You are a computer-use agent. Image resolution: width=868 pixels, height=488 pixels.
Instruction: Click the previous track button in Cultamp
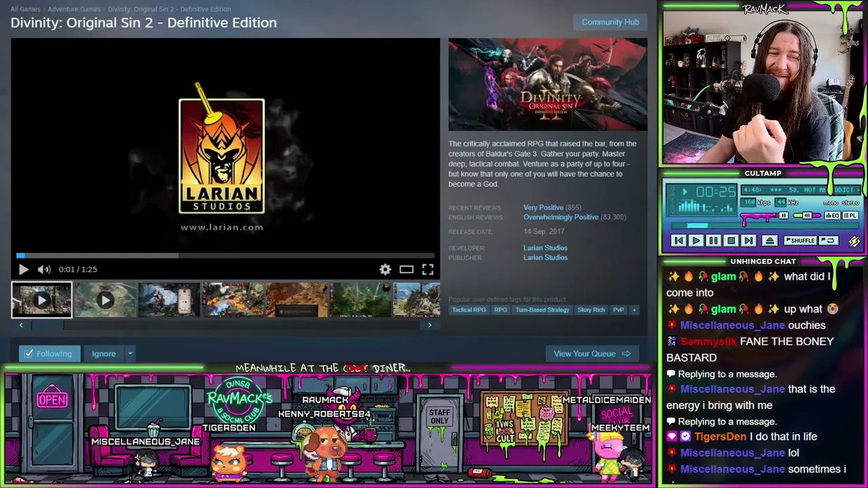pyautogui.click(x=678, y=241)
